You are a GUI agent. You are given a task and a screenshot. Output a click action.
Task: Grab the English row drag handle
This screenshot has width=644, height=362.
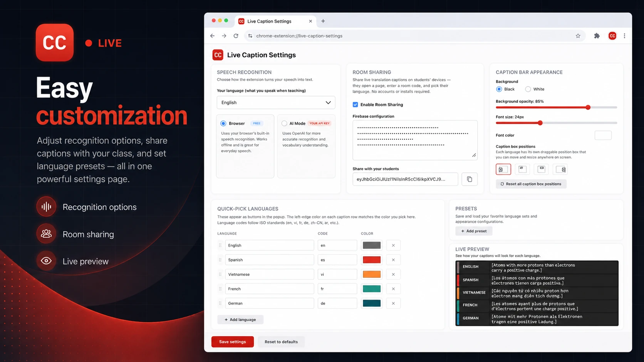[x=220, y=245]
